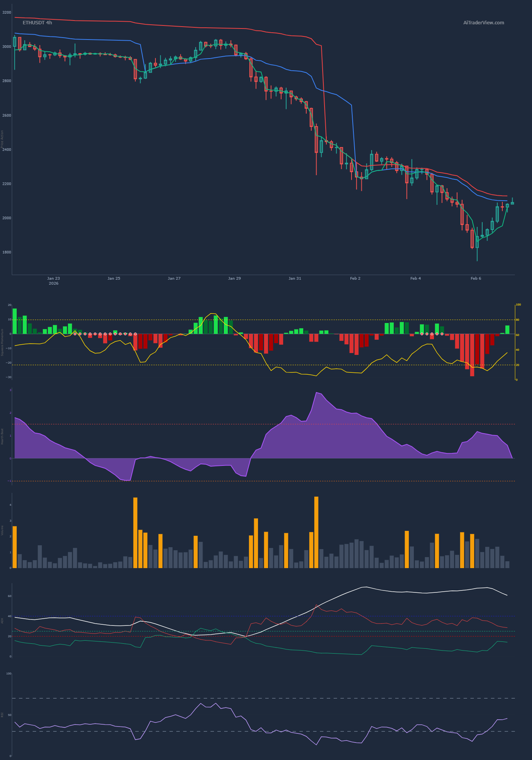Click the 3200 price axis label
532x760 pixels.
(x=6, y=13)
